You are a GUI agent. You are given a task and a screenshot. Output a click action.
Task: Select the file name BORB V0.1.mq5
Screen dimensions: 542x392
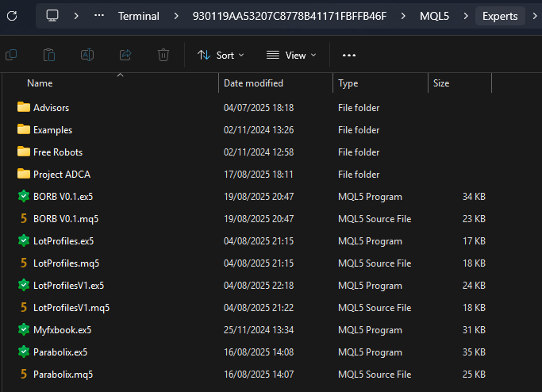click(x=66, y=219)
